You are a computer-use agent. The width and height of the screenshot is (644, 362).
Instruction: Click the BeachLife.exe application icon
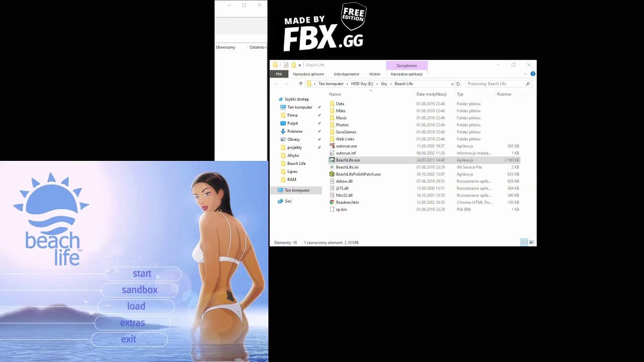(x=332, y=160)
